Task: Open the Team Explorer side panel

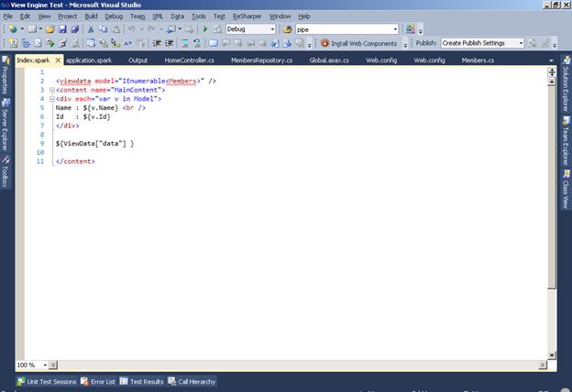Action: tap(566, 141)
